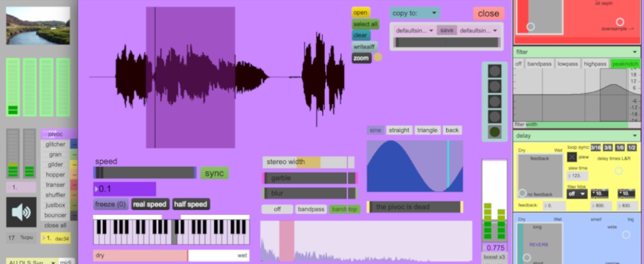This screenshot has height=264, width=644.
Task: Select the lowpass filter tab
Action: pyautogui.click(x=568, y=64)
